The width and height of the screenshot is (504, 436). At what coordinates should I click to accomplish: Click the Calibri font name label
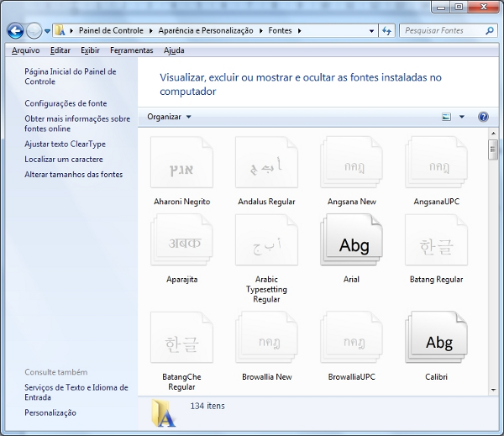[x=436, y=377]
